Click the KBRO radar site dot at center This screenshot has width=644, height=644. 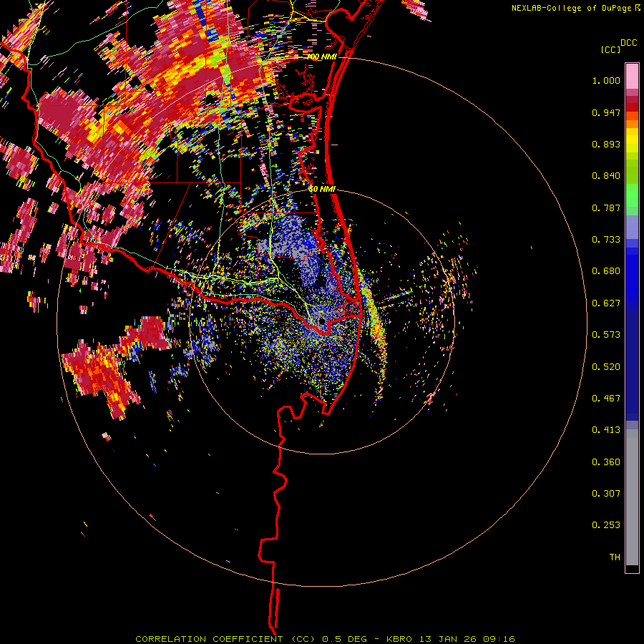click(x=321, y=321)
